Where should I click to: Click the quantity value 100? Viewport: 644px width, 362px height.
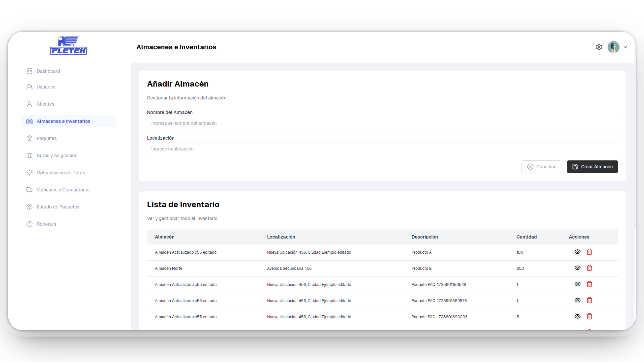[x=520, y=252]
